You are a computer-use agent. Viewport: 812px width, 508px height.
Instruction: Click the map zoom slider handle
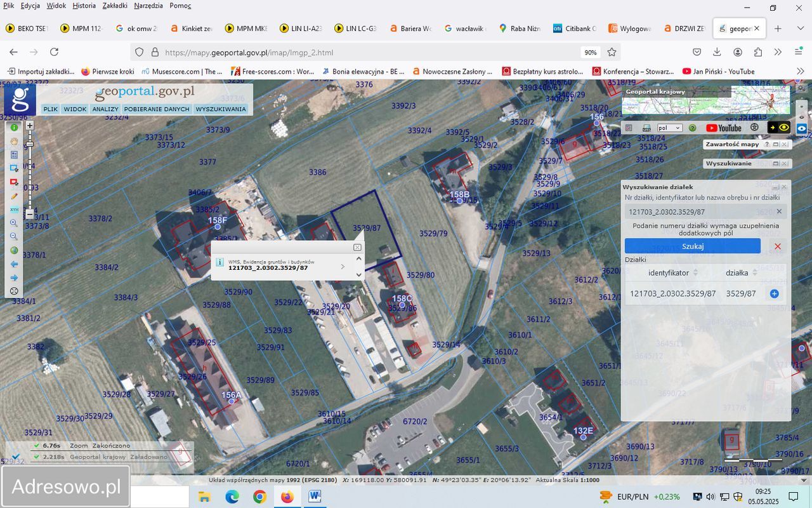pos(29,144)
